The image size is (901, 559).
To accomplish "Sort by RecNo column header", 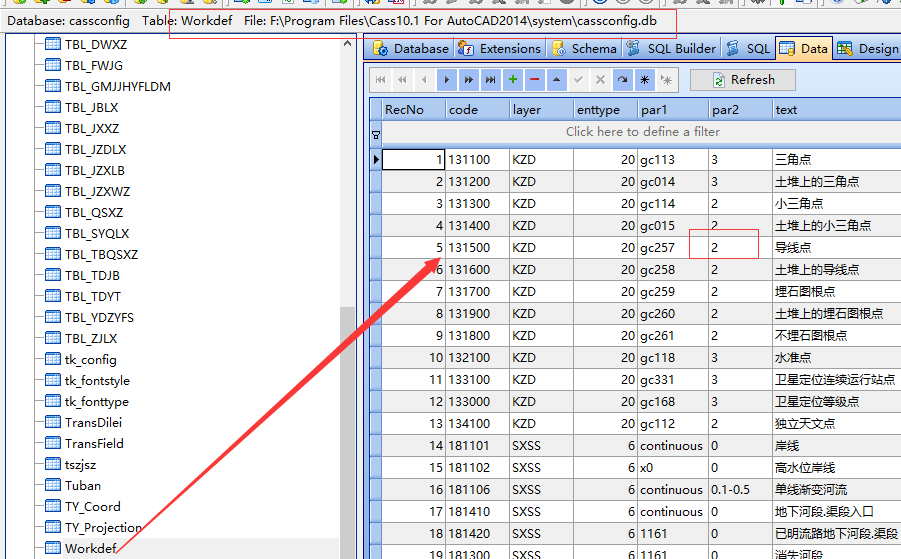I will pyautogui.click(x=414, y=110).
